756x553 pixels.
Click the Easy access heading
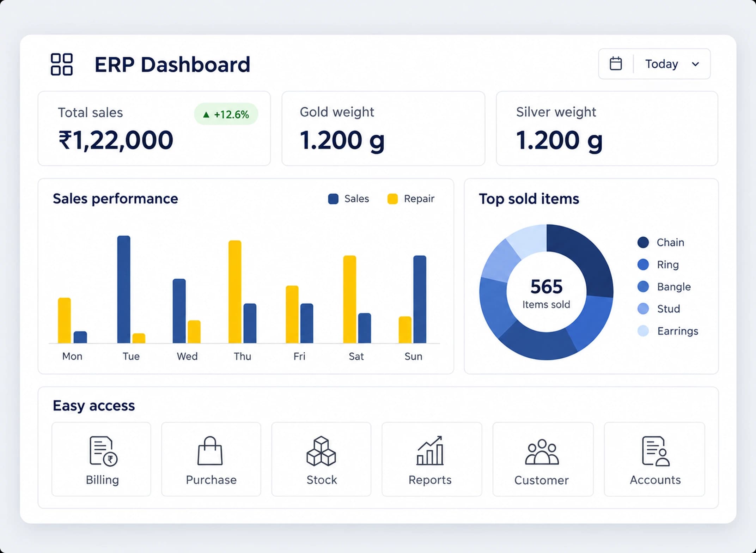[x=94, y=406]
